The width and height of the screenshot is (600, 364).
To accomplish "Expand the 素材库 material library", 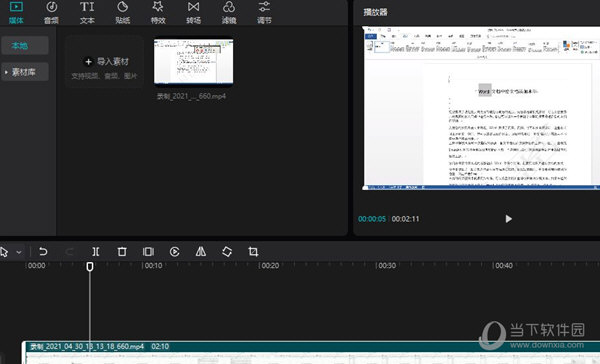I will [x=25, y=72].
